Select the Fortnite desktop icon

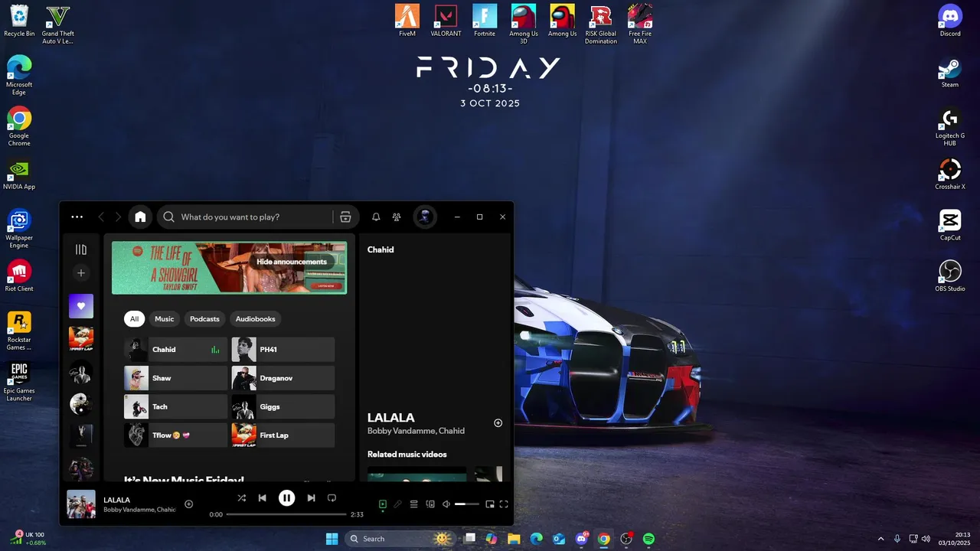tap(485, 21)
